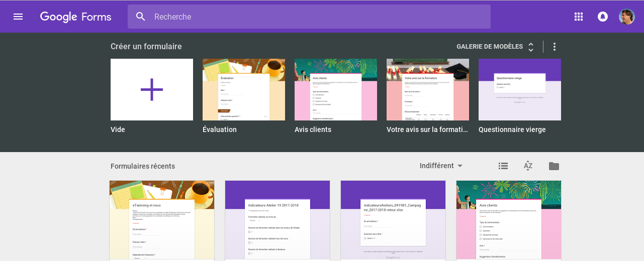
Task: Select Votre avis sur la formation template
Action: pyautogui.click(x=428, y=90)
